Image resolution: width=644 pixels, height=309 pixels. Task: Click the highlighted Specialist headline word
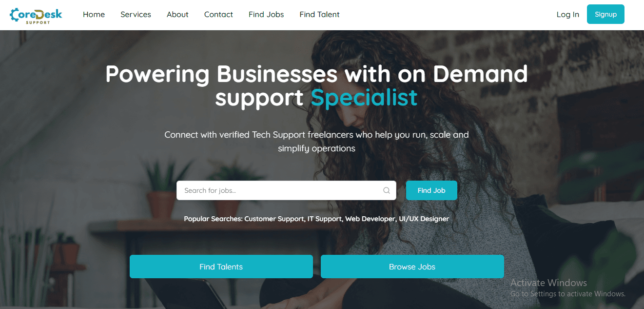coord(364,98)
